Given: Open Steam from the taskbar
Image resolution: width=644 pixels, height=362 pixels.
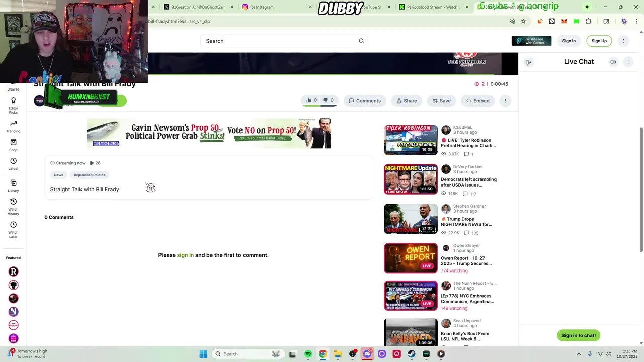Looking at the screenshot, I should 412,354.
